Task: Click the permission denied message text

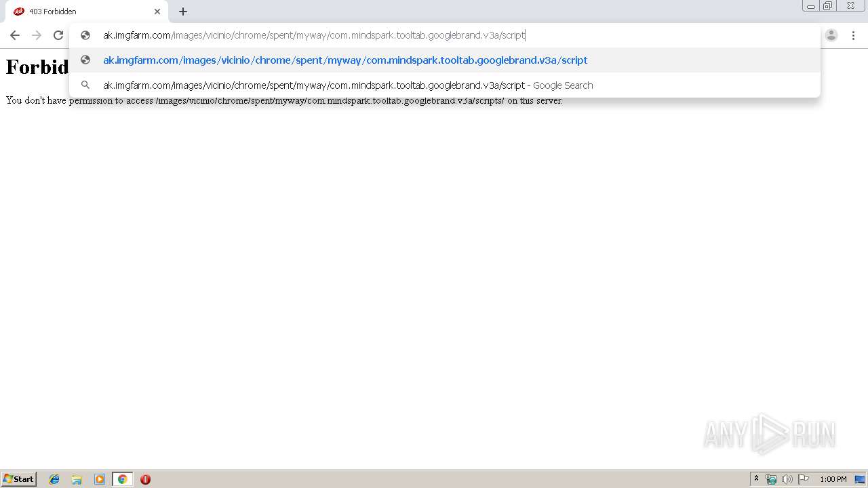Action: pos(284,100)
